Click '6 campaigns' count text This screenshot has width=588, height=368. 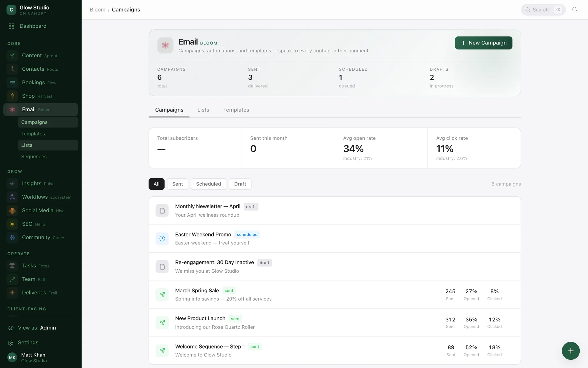pos(506,184)
